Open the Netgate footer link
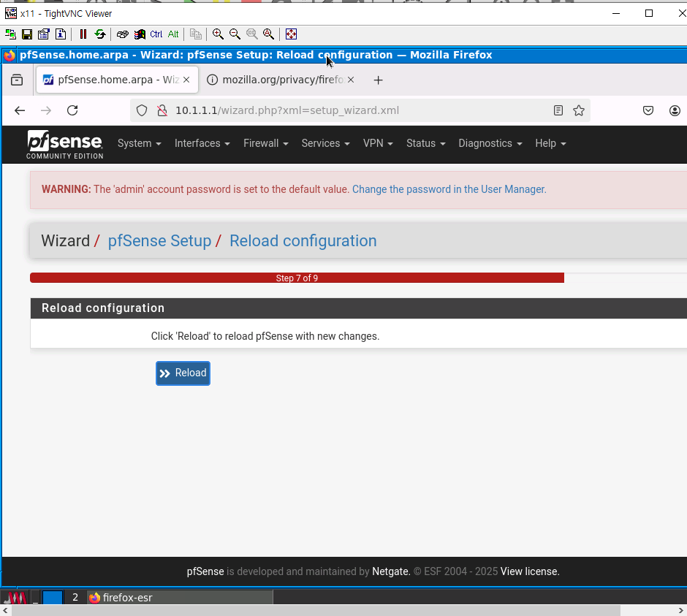 pyautogui.click(x=390, y=571)
